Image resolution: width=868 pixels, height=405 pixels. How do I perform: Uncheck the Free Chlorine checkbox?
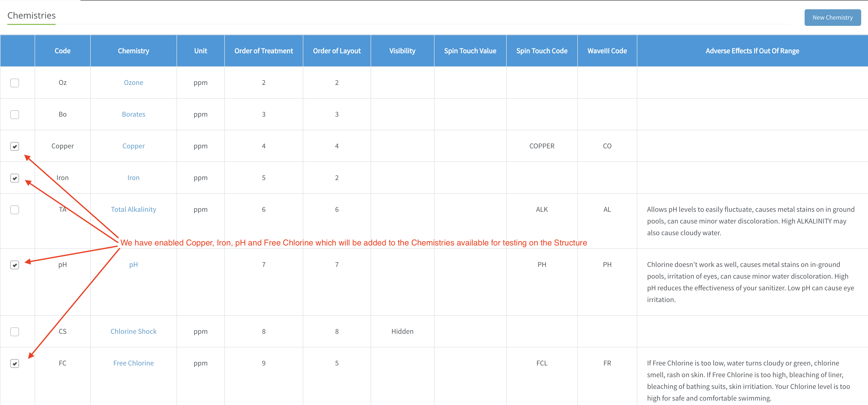click(14, 363)
